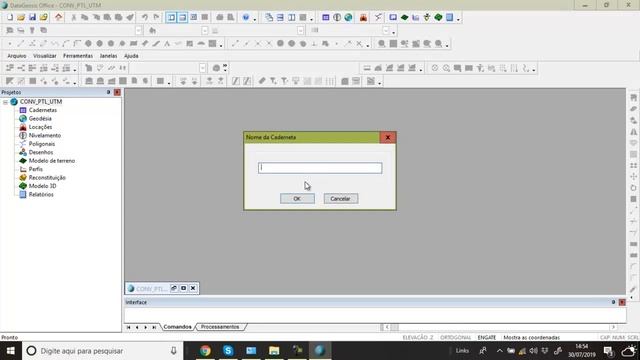Click Cancelar in Nome da Caderneta dialog

340,199
